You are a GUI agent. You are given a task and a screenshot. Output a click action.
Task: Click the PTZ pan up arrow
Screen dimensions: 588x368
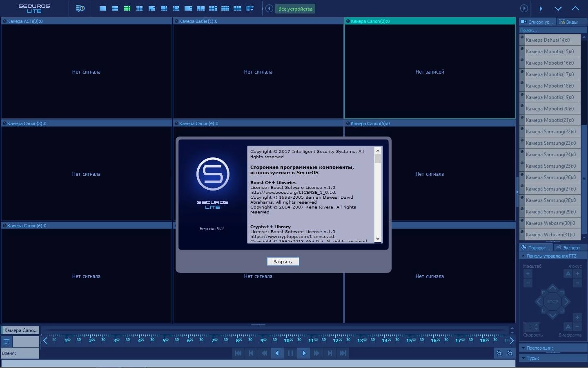[x=552, y=288]
